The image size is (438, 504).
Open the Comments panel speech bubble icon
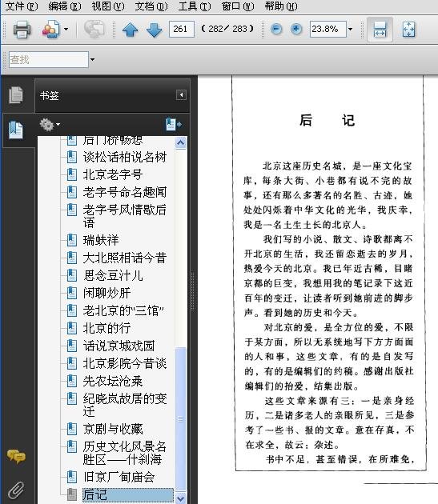point(16,456)
